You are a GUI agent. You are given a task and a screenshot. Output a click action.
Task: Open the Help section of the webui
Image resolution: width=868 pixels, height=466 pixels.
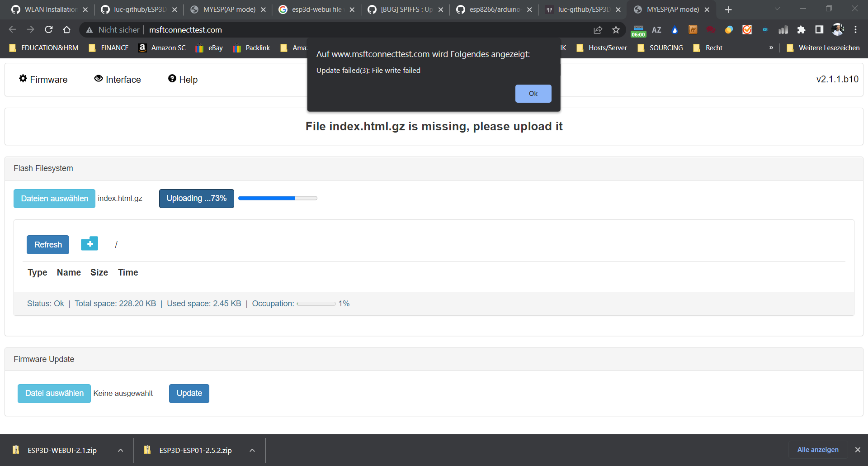coord(182,79)
